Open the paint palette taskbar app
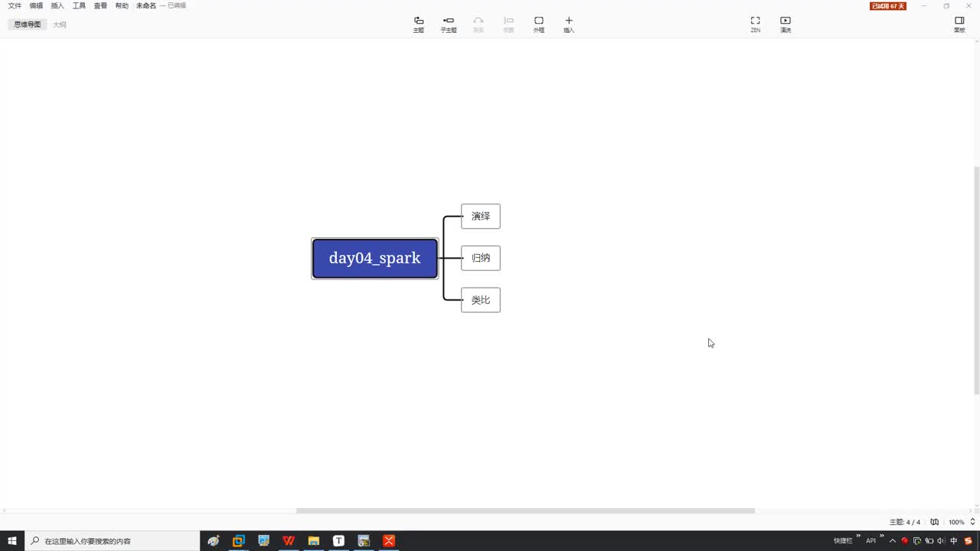 click(214, 541)
